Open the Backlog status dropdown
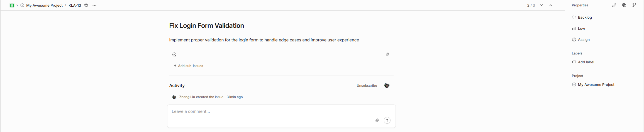Viewport: 644px width, 132px height. [x=584, y=17]
